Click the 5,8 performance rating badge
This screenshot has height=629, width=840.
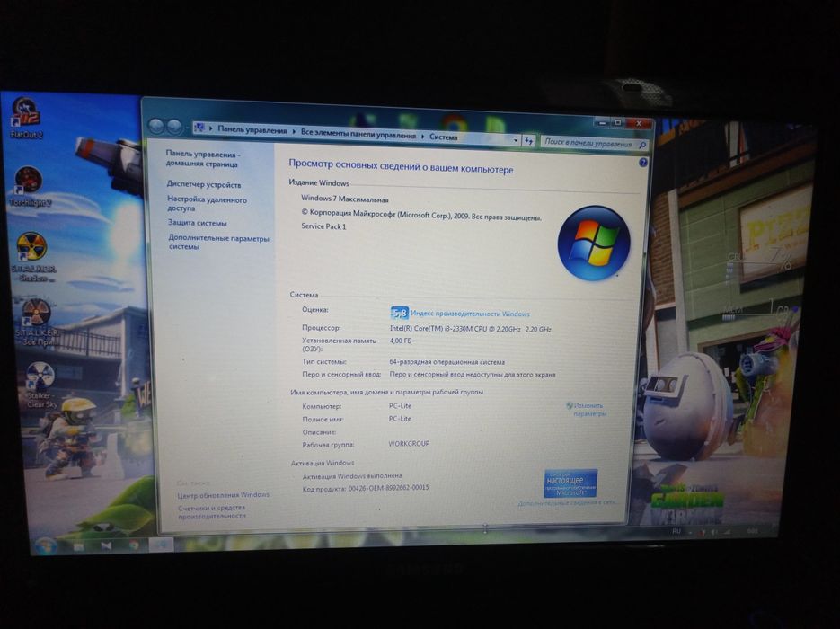point(399,313)
